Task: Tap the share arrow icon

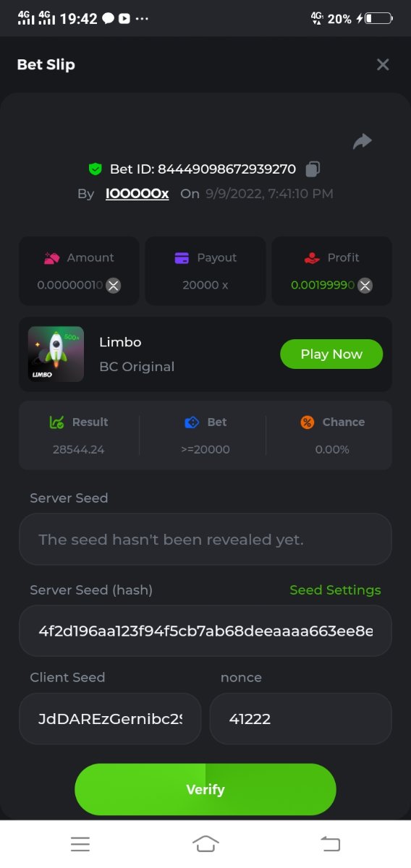Action: [x=362, y=141]
